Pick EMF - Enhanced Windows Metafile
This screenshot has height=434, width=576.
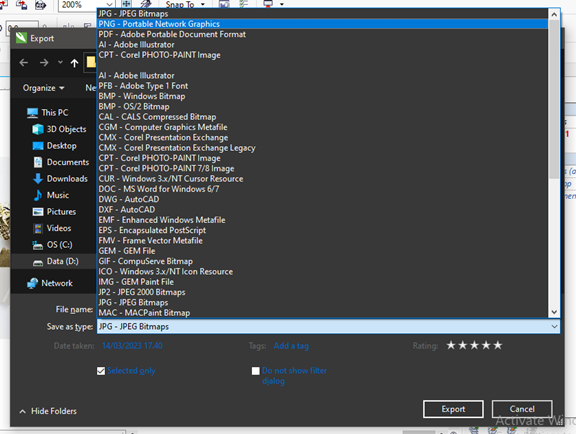pyautogui.click(x=323, y=220)
